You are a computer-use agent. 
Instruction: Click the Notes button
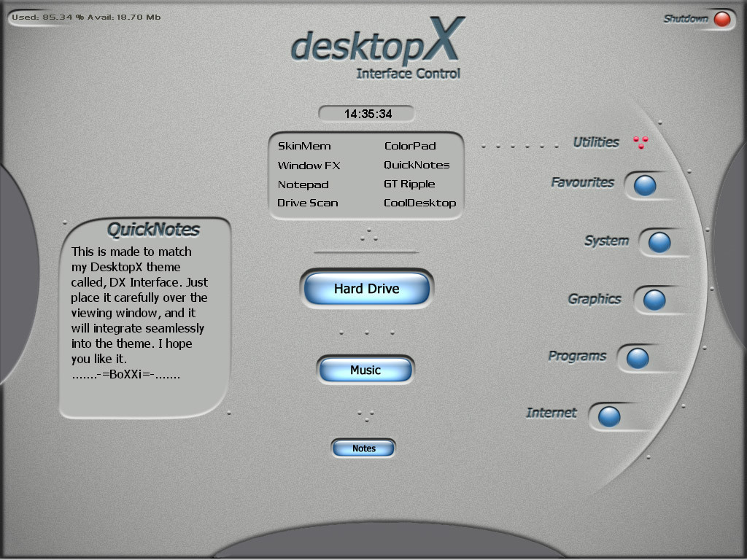[x=364, y=448]
